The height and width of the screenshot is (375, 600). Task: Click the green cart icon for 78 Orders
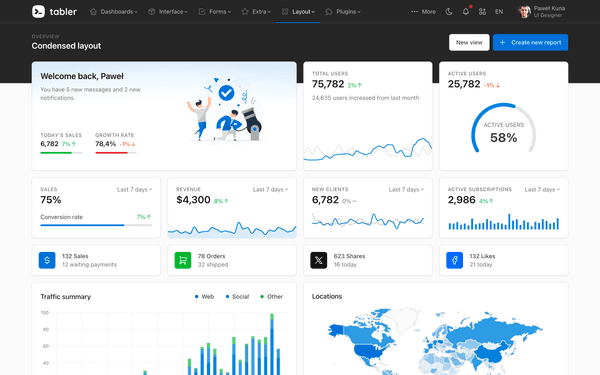pos(183,260)
